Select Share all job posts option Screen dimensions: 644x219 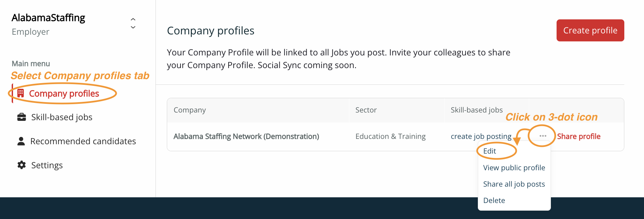pos(514,184)
